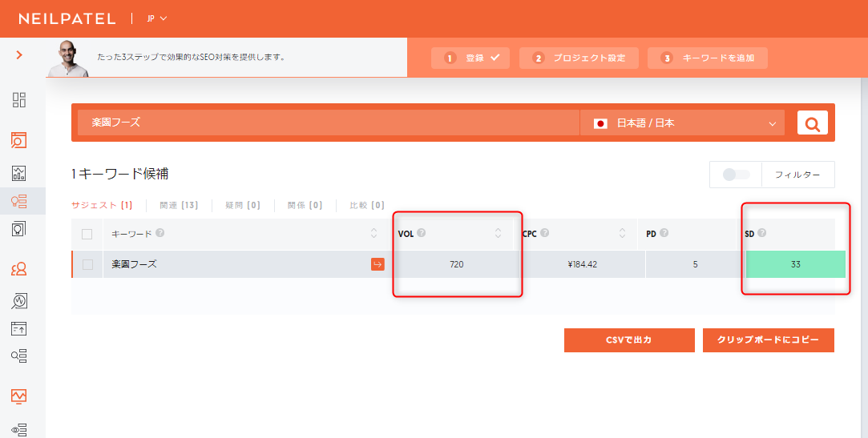868x438 pixels.
Task: Open the orange site audit magnifier icon
Action: click(18, 140)
